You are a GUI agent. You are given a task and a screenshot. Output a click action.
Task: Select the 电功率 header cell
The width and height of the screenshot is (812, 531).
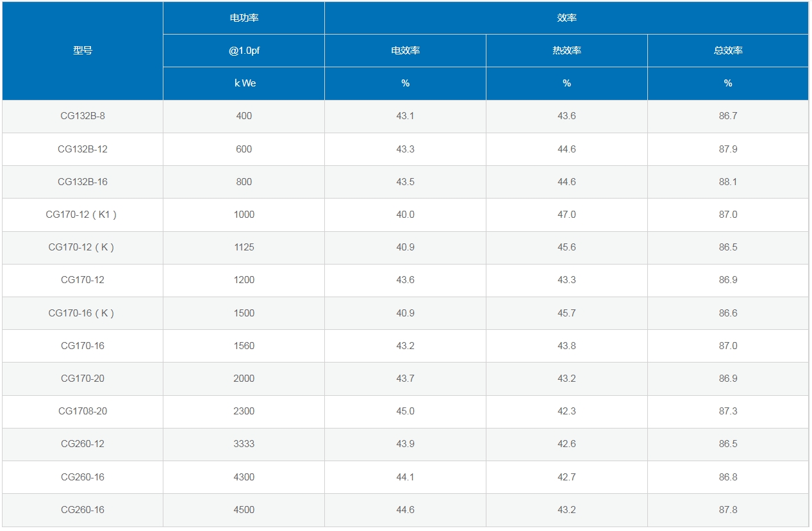244,18
